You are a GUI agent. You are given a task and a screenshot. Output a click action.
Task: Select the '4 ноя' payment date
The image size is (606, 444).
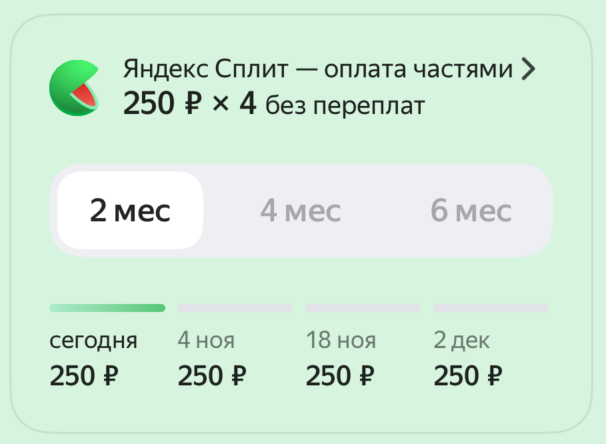click(x=206, y=340)
